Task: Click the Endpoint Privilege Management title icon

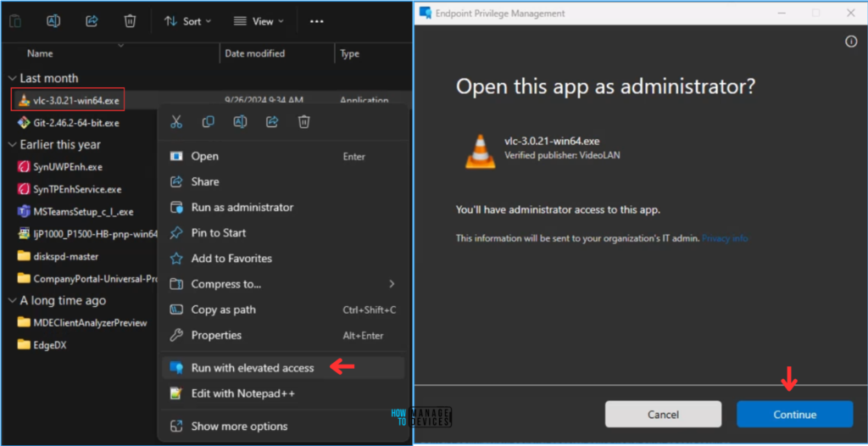Action: coord(426,13)
